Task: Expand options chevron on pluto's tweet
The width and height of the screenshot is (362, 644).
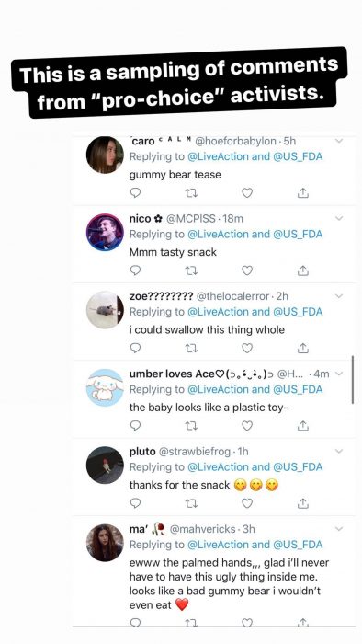Action: pos(339,451)
